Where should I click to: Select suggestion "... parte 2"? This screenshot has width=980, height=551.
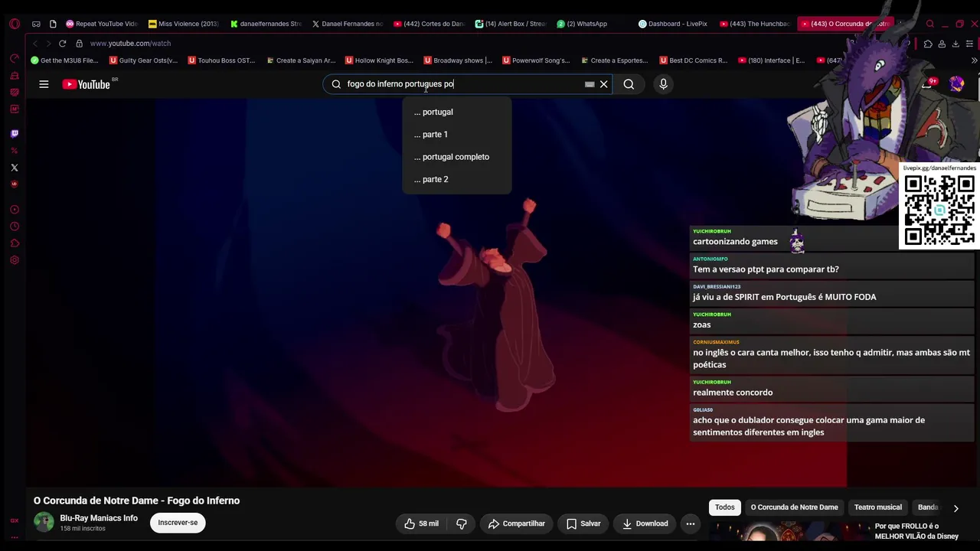point(456,179)
